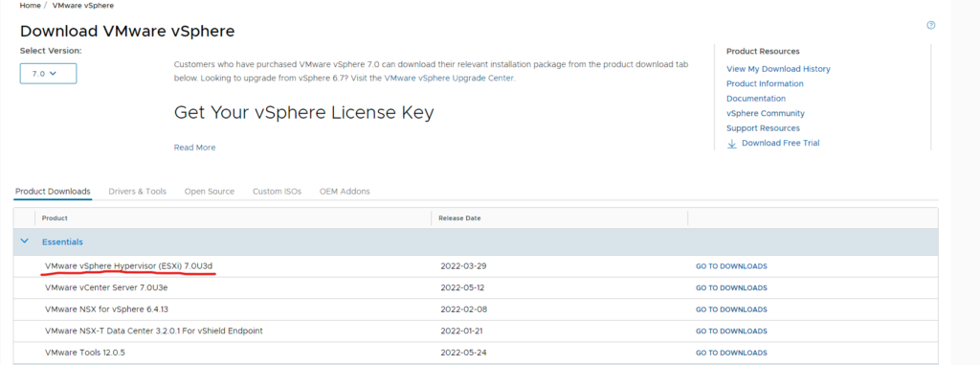
Task: Click the Product Resources heading
Action: pos(763,52)
